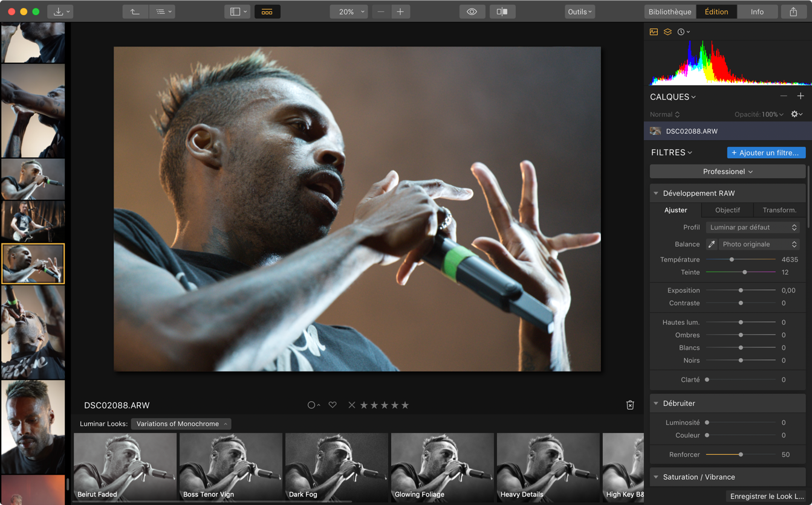
Task: Open the Normal blend mode selector
Action: tap(664, 114)
